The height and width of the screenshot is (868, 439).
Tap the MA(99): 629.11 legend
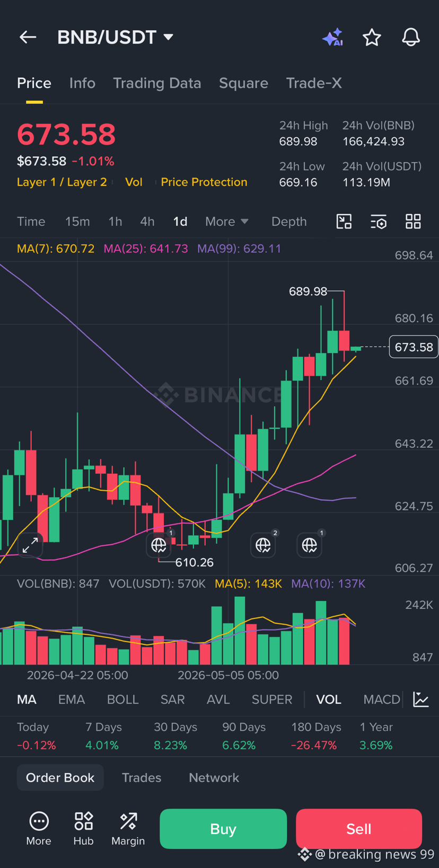pyautogui.click(x=239, y=249)
